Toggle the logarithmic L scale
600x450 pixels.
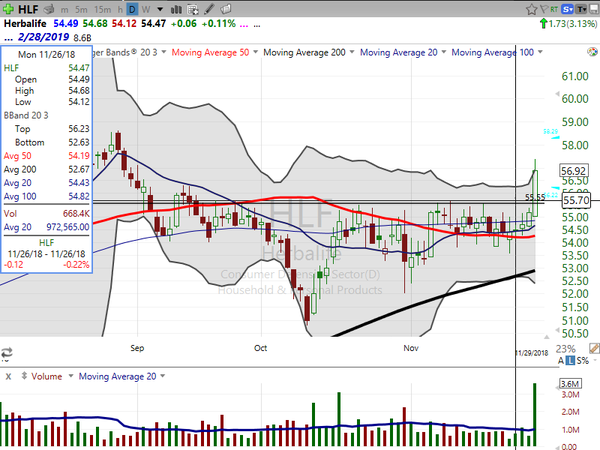(x=571, y=360)
